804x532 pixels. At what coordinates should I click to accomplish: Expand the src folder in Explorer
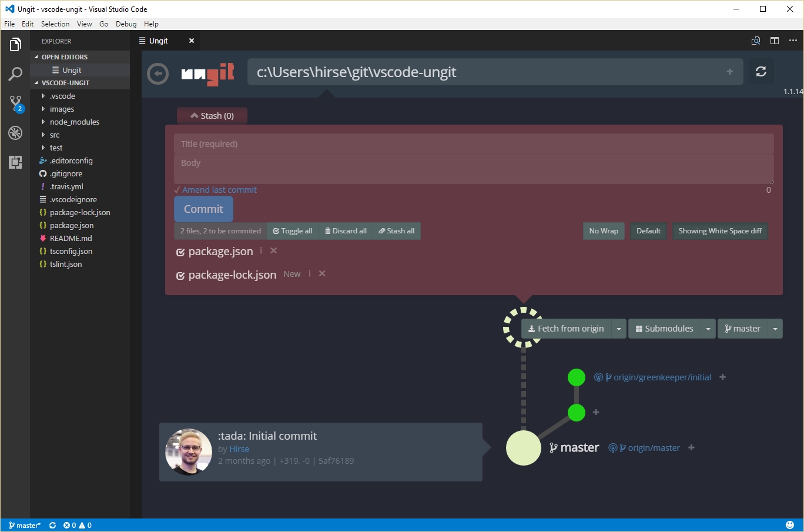click(55, 135)
